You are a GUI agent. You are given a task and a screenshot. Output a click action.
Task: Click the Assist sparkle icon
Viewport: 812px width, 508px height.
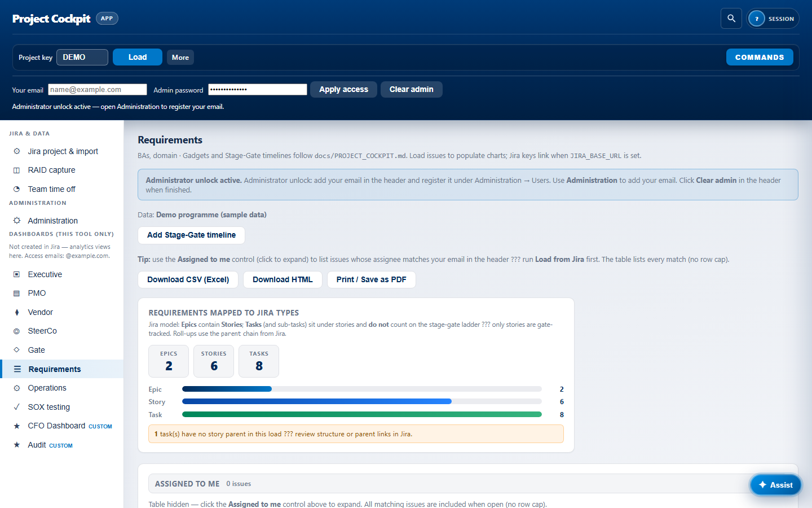762,485
